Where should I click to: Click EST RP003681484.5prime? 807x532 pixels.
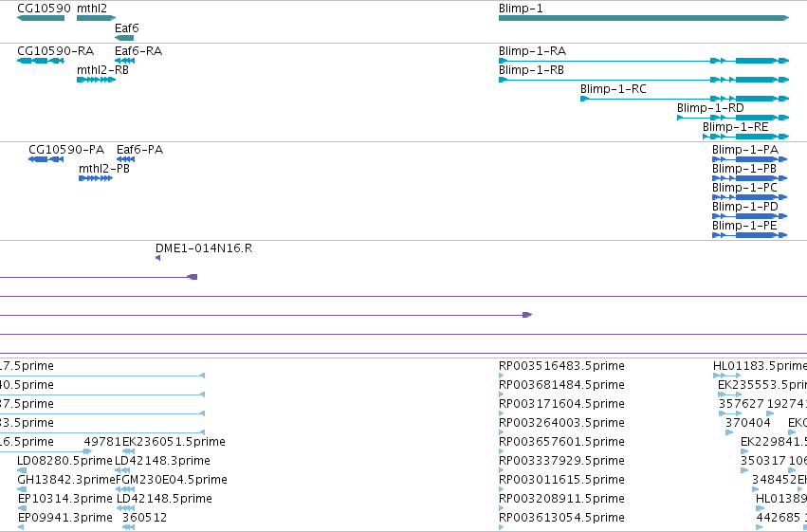click(x=561, y=385)
